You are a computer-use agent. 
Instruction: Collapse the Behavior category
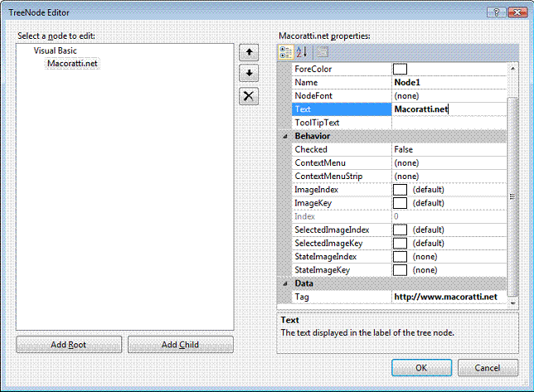285,137
